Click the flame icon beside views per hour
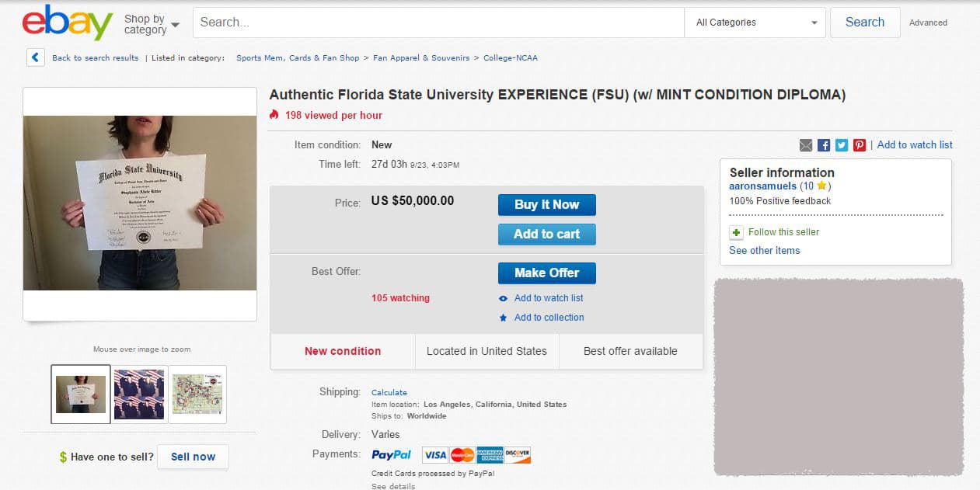Image resolution: width=980 pixels, height=490 pixels. click(x=276, y=115)
